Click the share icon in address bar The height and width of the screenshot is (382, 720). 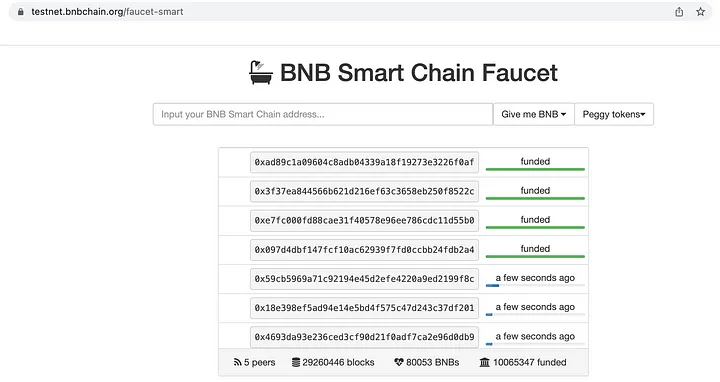[679, 12]
